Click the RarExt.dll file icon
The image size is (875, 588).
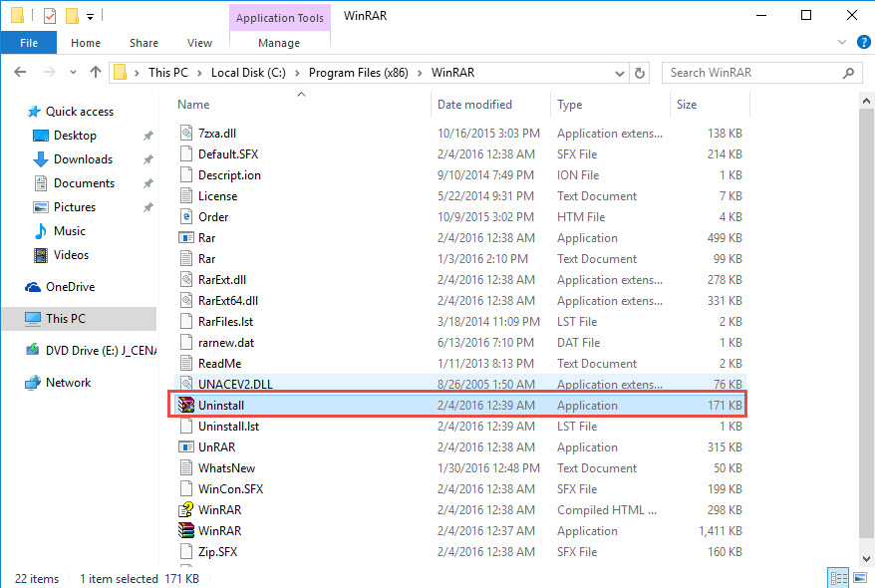coord(185,279)
